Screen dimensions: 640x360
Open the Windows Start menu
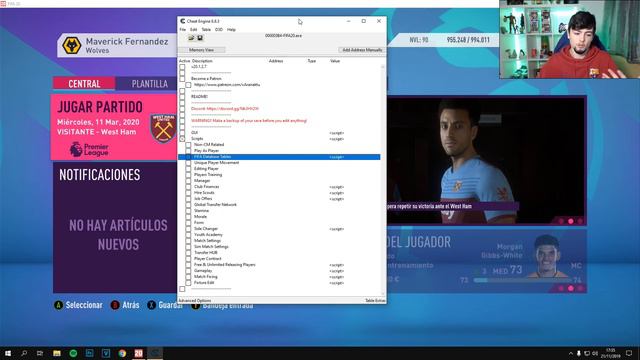click(8, 353)
